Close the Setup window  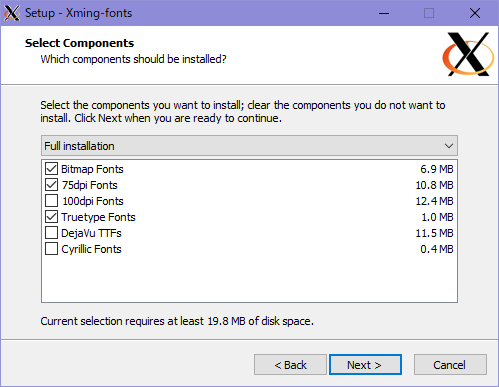coord(475,13)
